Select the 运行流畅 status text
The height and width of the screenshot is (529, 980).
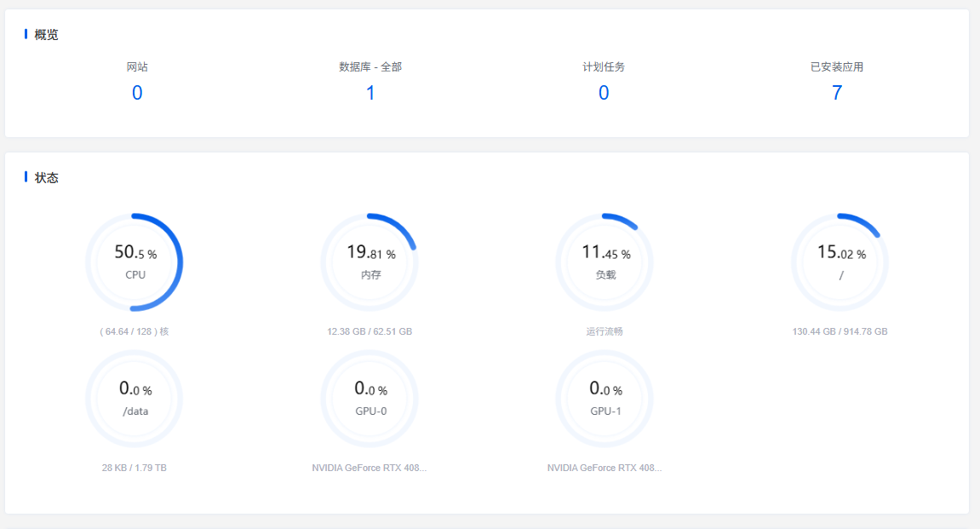[x=605, y=331]
